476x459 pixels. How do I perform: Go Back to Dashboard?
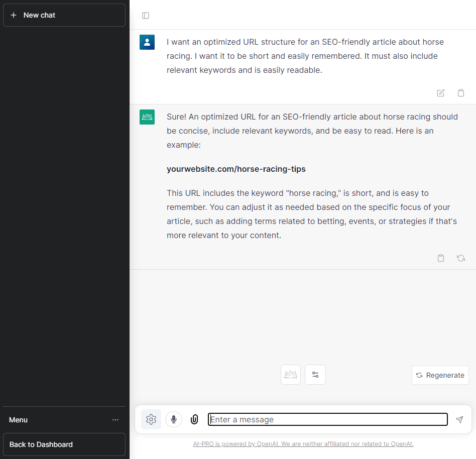pos(64,444)
